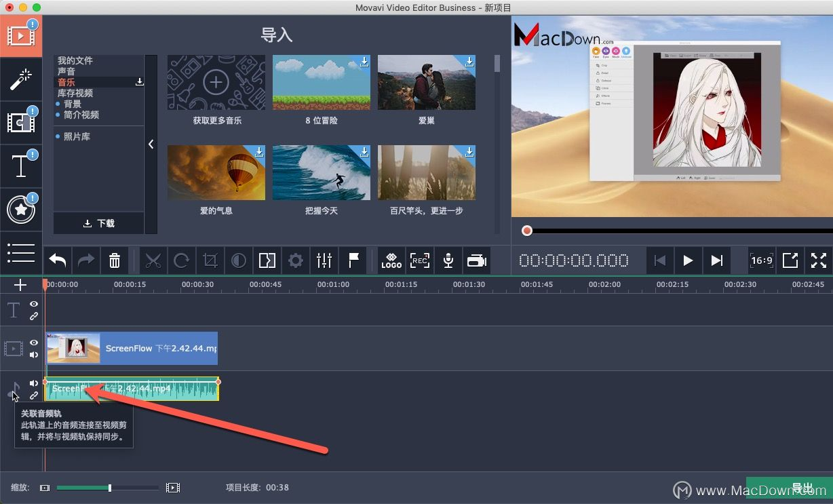Screen dimensions: 833x504
Task: Toggle visibility of the title track
Action: click(34, 305)
